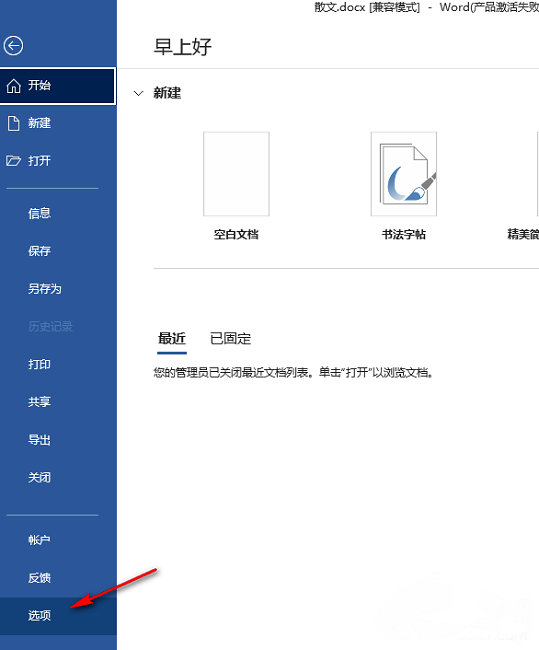Viewport: 539px width, 650px height.
Task: Click the new document icon beside 新建
Action: point(14,124)
